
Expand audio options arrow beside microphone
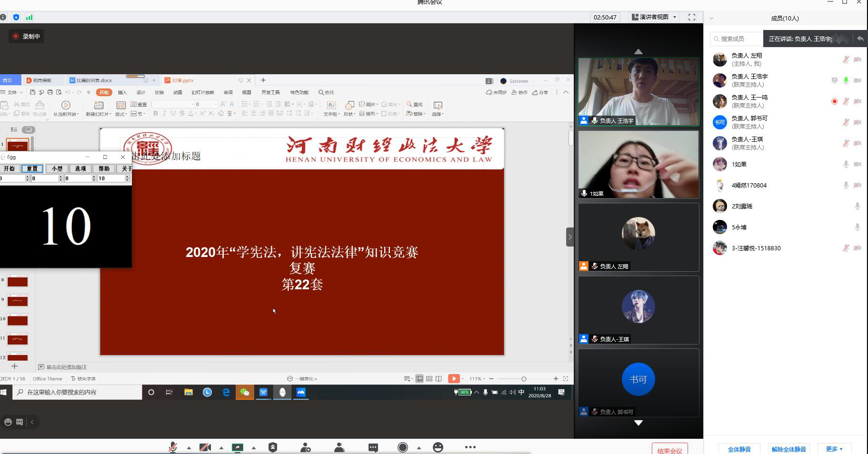tap(189, 448)
